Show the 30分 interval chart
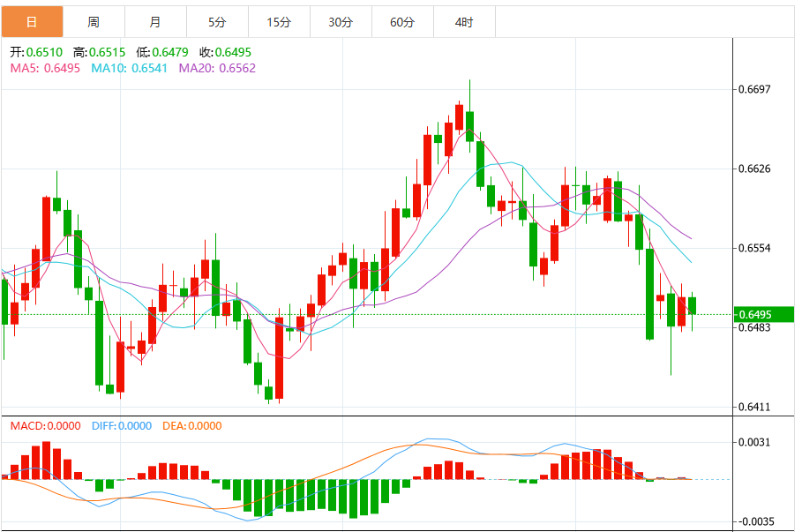 point(341,22)
